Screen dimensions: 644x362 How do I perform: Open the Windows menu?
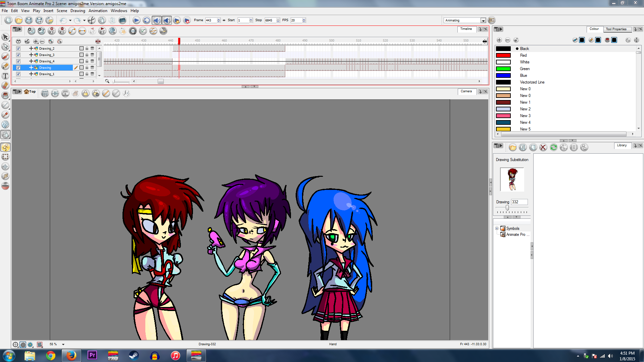tap(119, 11)
